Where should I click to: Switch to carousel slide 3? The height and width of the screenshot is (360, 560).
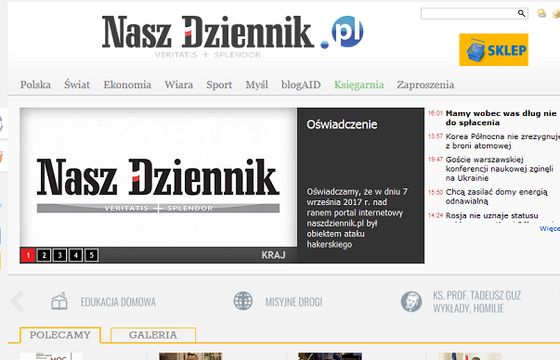[x=60, y=255]
